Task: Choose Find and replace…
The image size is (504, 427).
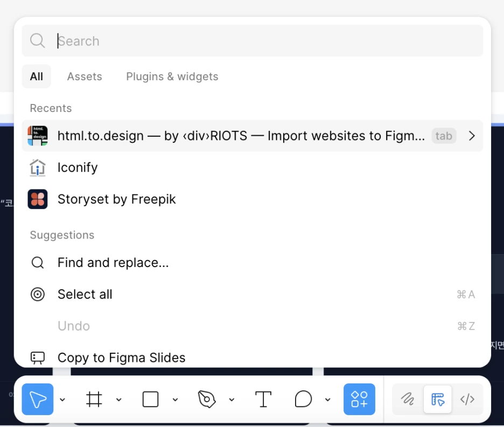Action: click(x=253, y=262)
